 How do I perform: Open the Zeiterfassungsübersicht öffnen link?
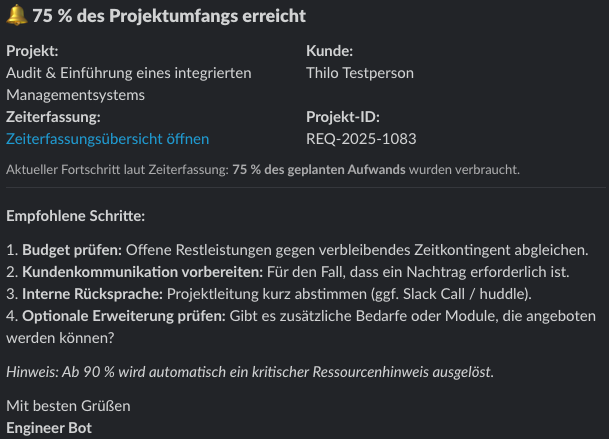tap(108, 139)
